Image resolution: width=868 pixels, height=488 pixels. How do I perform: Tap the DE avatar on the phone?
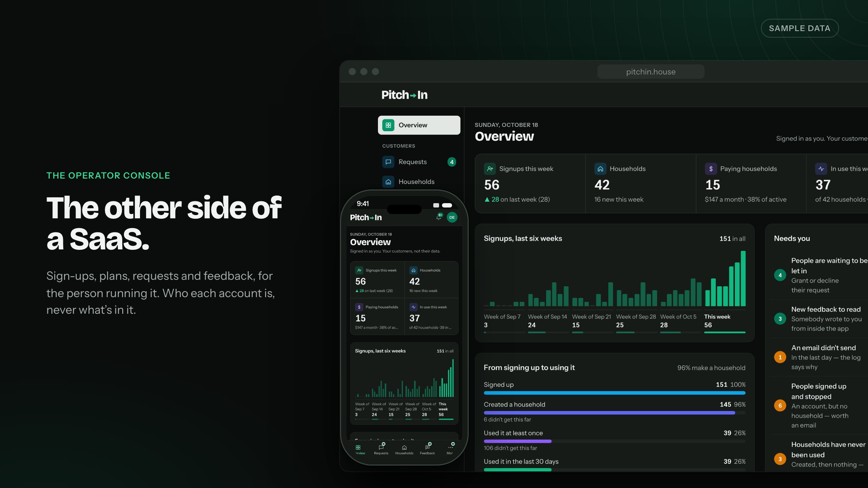(452, 217)
